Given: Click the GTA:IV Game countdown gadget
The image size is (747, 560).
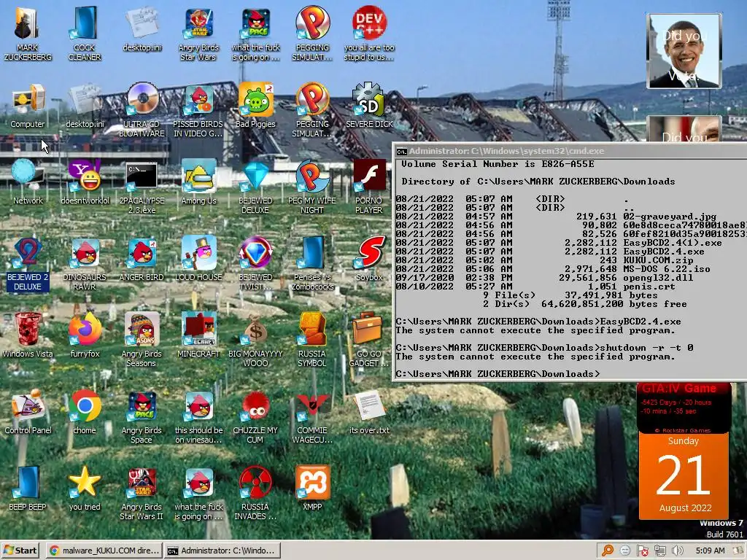Looking at the screenshot, I should pos(684,408).
